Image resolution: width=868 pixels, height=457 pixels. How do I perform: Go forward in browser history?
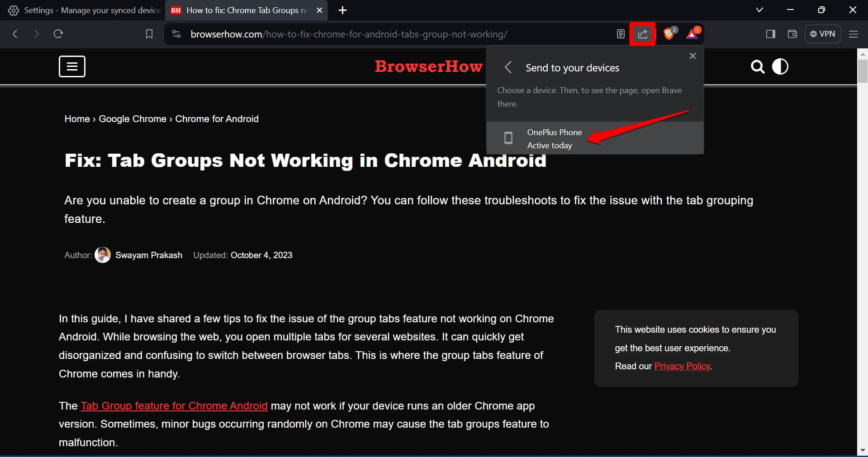(x=37, y=34)
